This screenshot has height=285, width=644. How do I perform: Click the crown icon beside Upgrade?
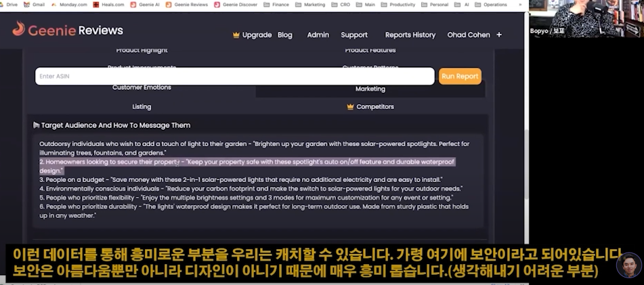(x=236, y=35)
